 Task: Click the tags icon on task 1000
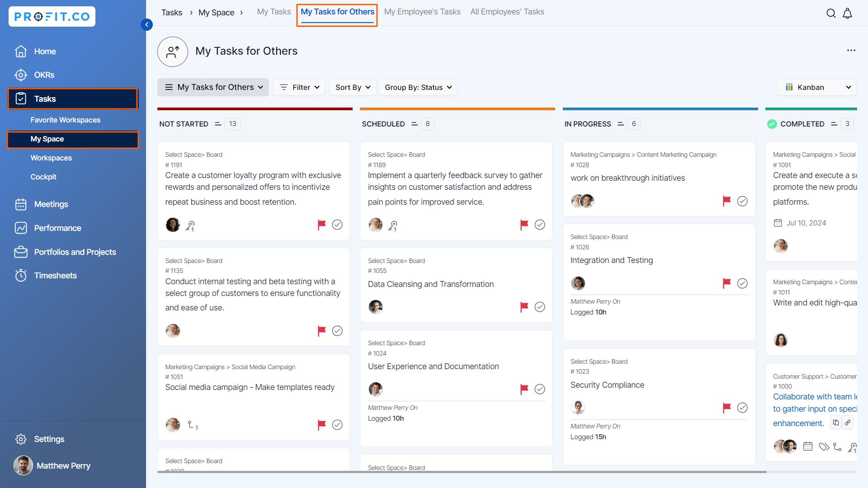(824, 447)
